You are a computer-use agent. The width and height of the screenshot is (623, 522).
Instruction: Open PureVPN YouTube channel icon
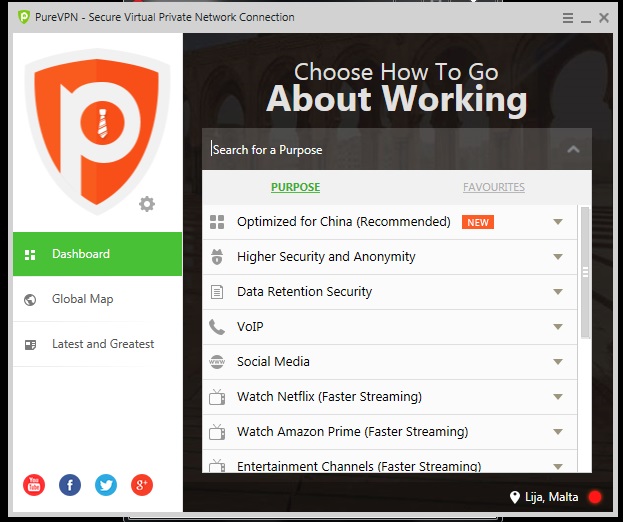pyautogui.click(x=34, y=485)
